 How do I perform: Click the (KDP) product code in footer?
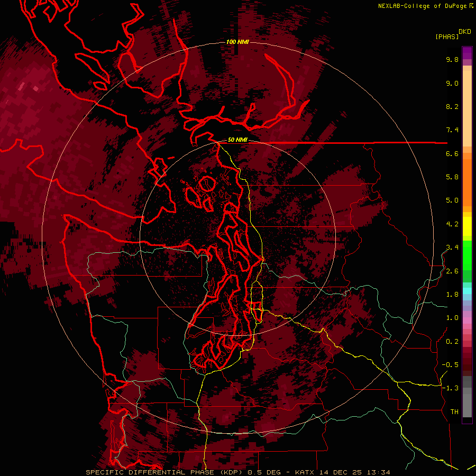pyautogui.click(x=232, y=472)
